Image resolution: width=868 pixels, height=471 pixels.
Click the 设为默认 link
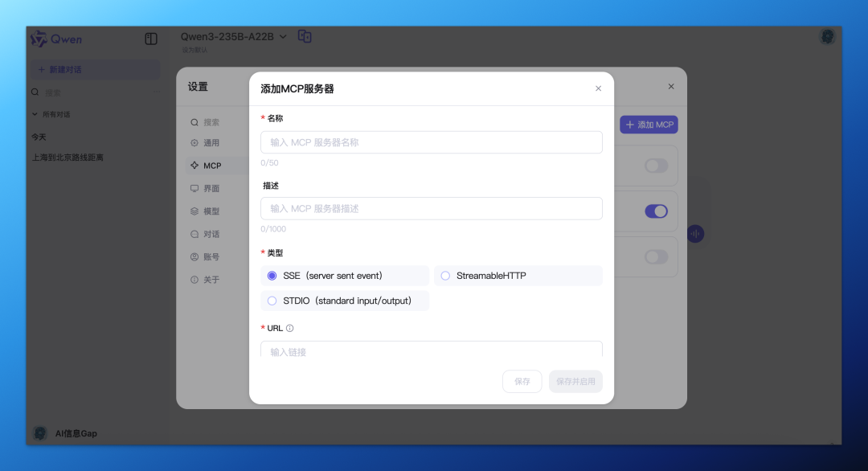point(194,50)
